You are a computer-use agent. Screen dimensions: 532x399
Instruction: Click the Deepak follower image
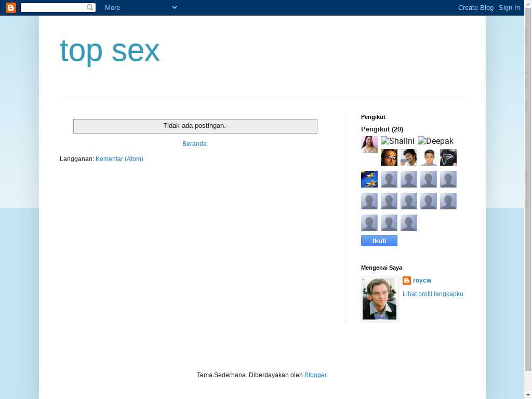coord(435,141)
